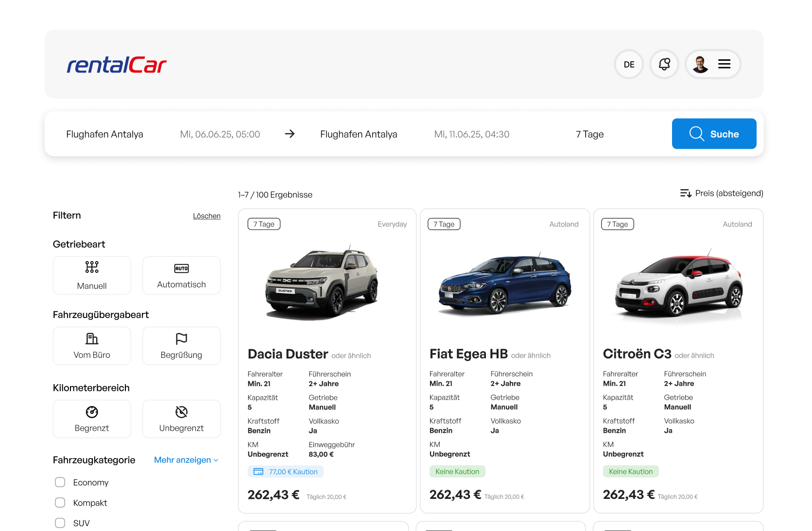Click the Everyday supplier label
This screenshot has width=812, height=531.
392,224
